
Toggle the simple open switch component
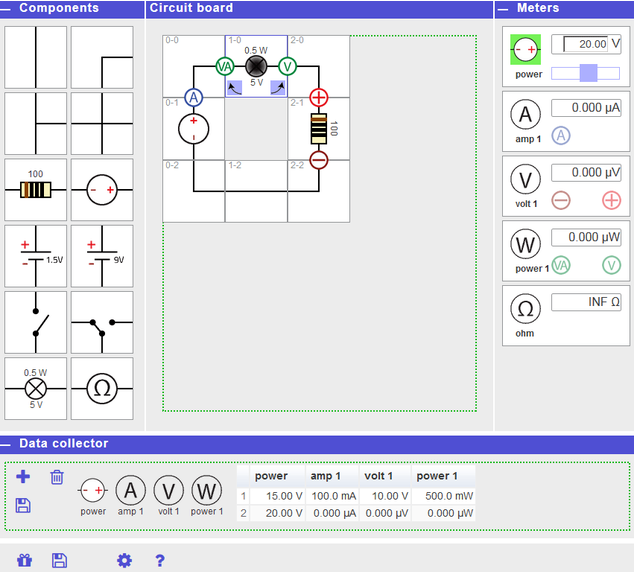pyautogui.click(x=36, y=323)
